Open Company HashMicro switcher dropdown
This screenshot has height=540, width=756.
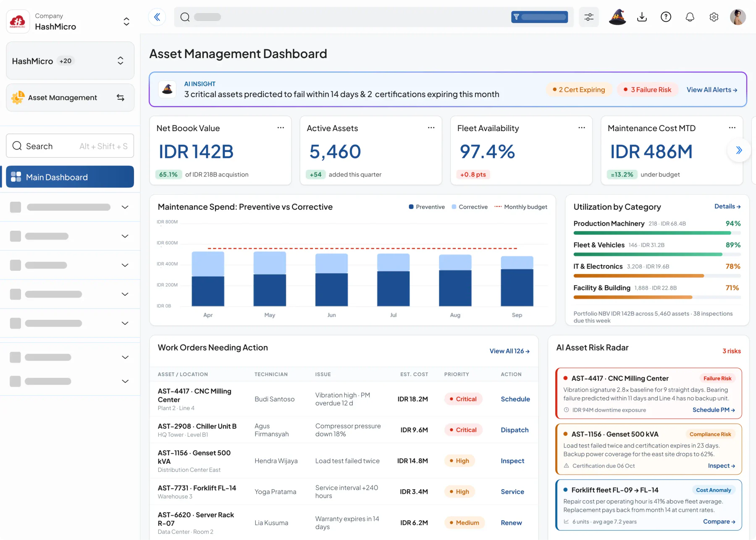[126, 21]
